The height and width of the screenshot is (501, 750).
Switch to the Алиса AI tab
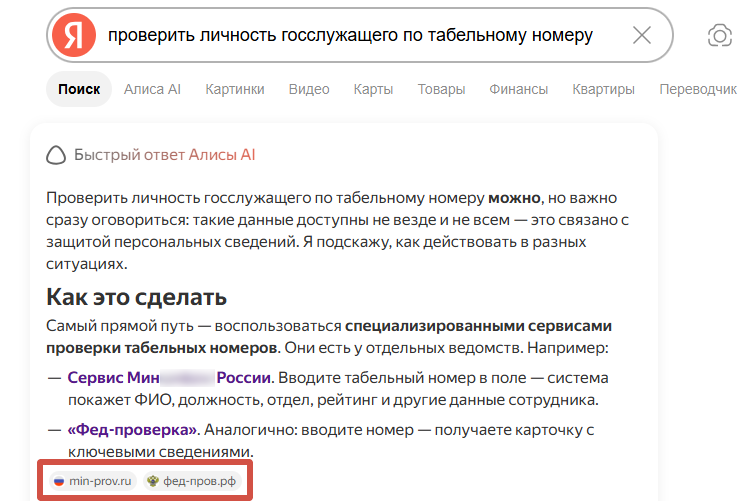[152, 89]
